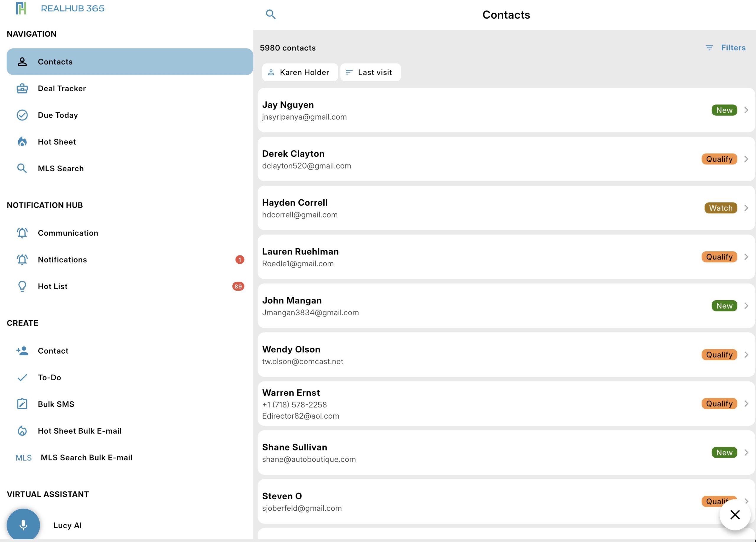This screenshot has width=756, height=542.
Task: Open Due Today checkmark icon
Action: pos(22,115)
